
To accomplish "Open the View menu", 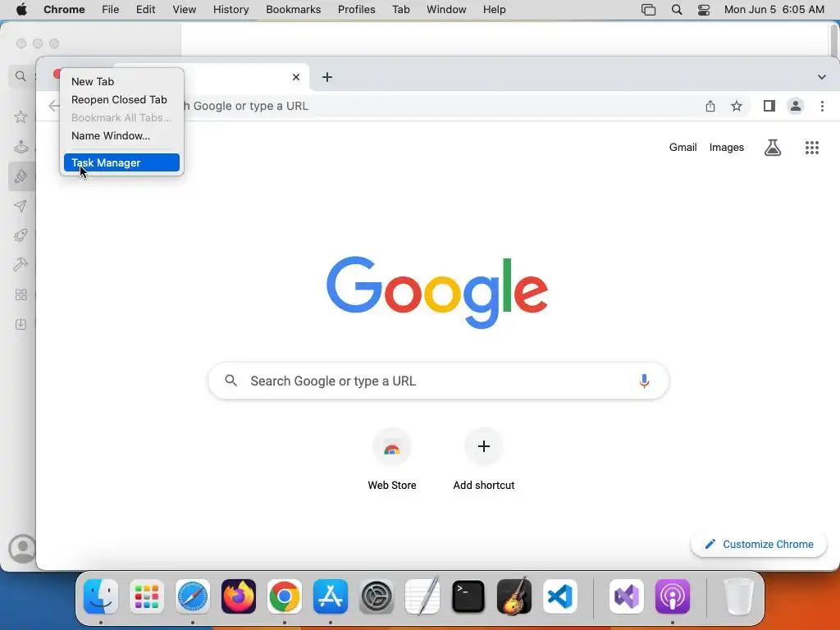I will tap(184, 10).
